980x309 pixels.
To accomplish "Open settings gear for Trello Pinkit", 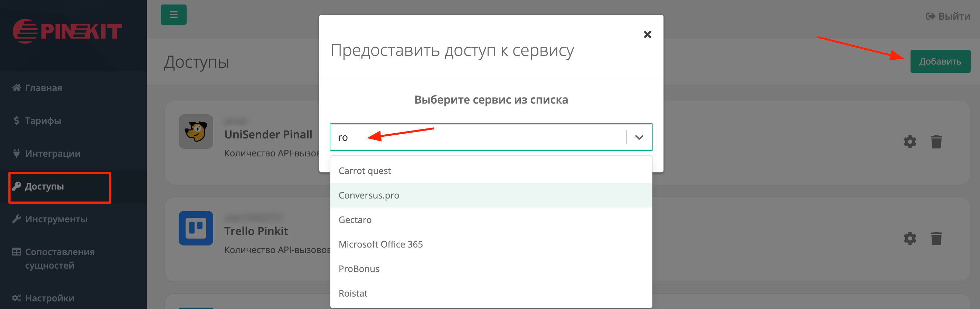I will 910,239.
